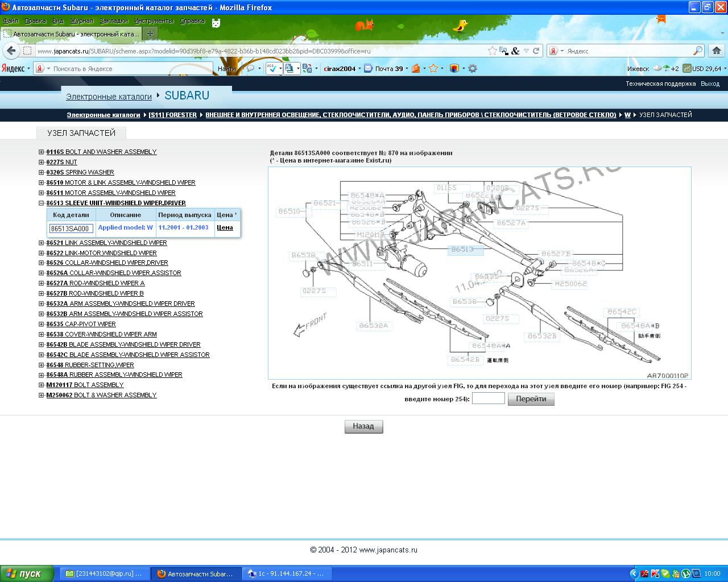728x582 pixels.
Task: Click the Yandex logo on the toolbar
Action: [x=13, y=68]
